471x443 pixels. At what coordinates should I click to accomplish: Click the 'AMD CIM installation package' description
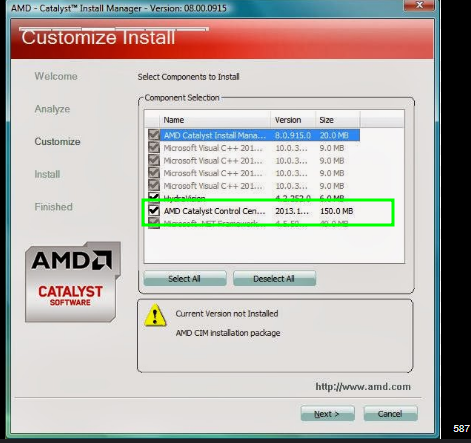(228, 333)
